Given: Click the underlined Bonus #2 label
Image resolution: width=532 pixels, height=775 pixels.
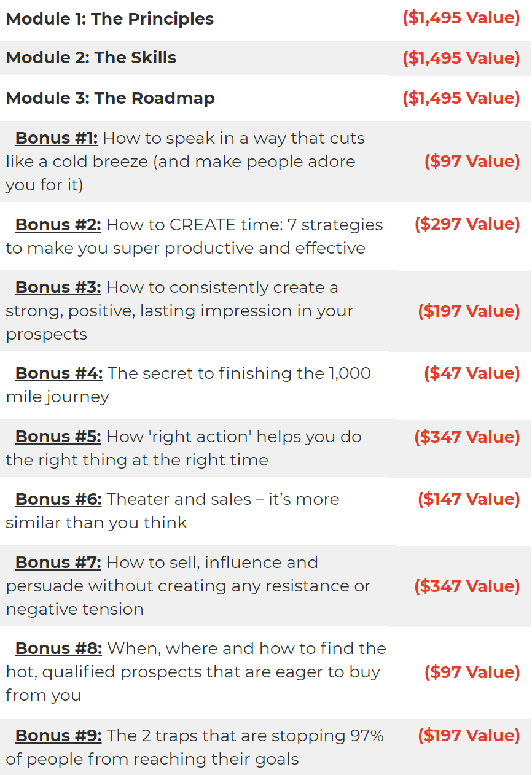Looking at the screenshot, I should (x=58, y=225).
